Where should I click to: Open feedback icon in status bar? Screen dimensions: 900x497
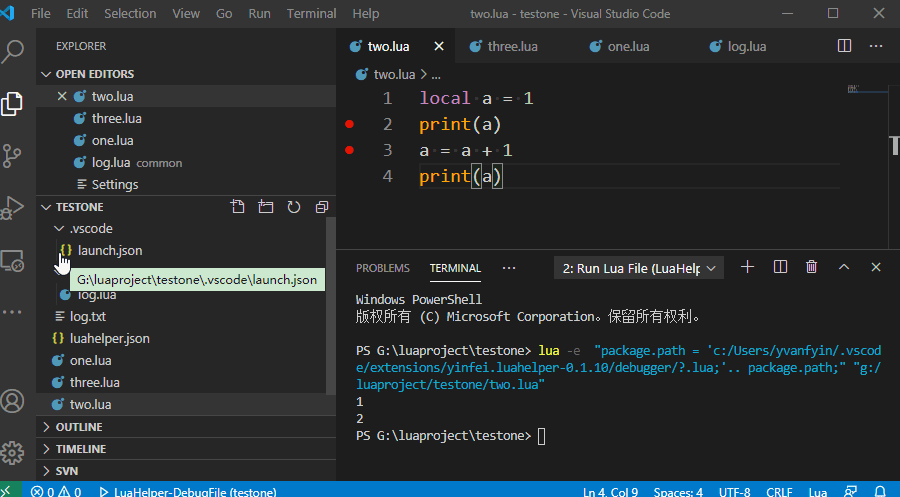point(850,491)
